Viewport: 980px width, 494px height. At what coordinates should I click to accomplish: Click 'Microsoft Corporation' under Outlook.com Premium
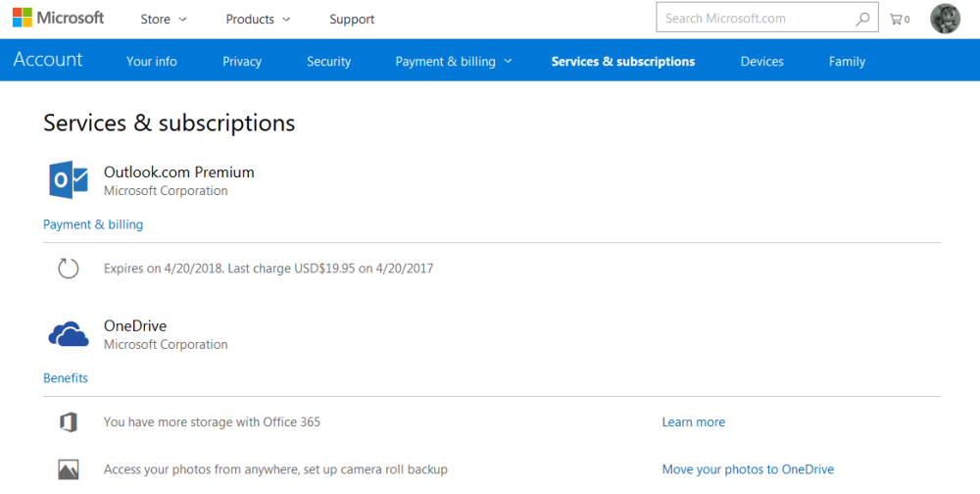tap(166, 191)
